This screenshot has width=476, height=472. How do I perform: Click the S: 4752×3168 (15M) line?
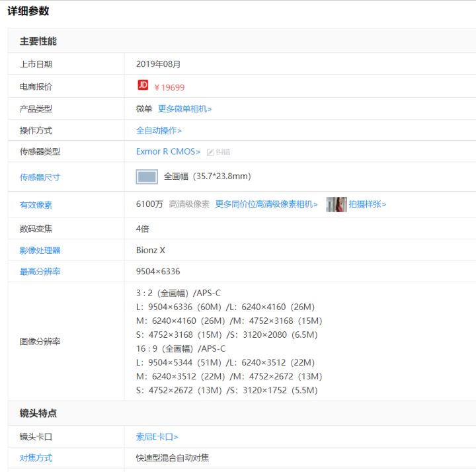pos(227,335)
